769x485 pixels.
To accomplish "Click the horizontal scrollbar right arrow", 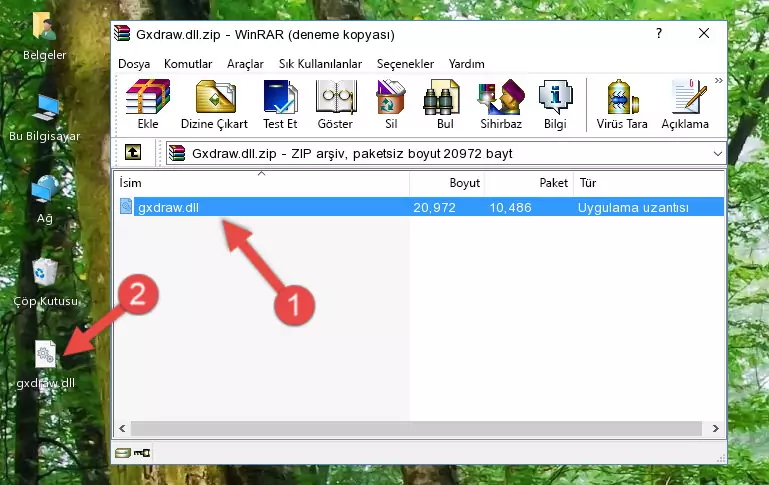I will (716, 428).
